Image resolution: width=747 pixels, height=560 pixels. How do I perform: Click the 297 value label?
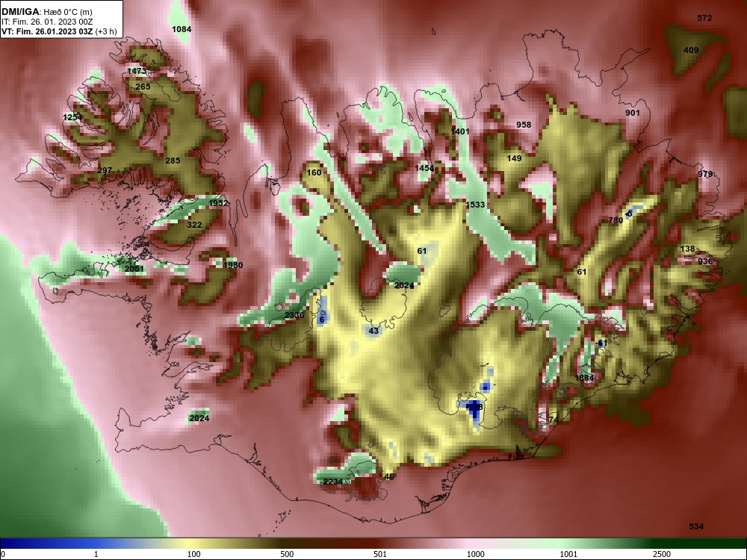pos(105,170)
